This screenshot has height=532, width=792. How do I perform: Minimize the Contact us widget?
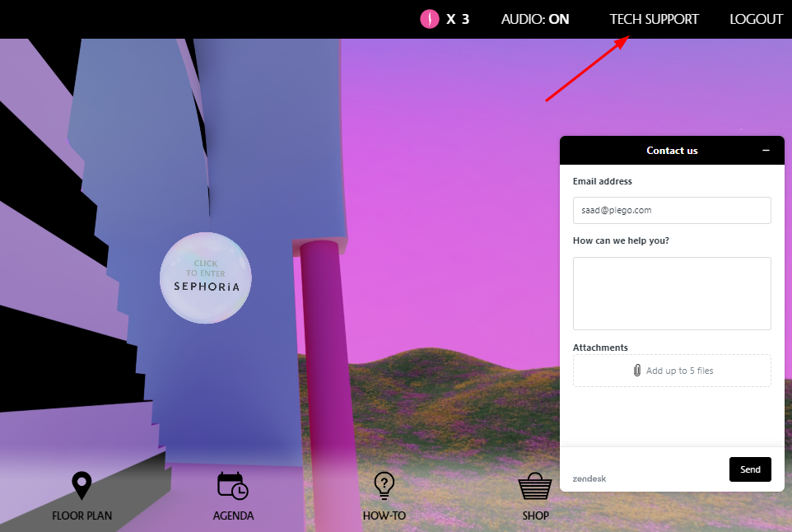coord(766,151)
